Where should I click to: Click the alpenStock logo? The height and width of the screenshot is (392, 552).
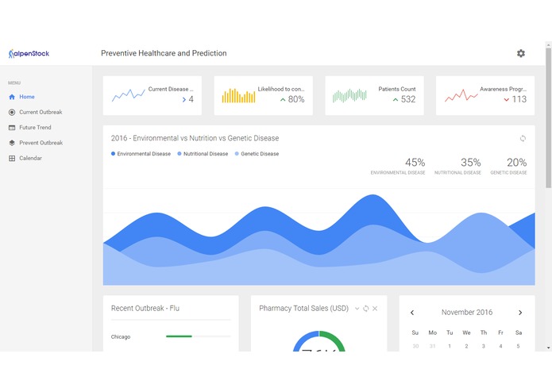(x=29, y=53)
